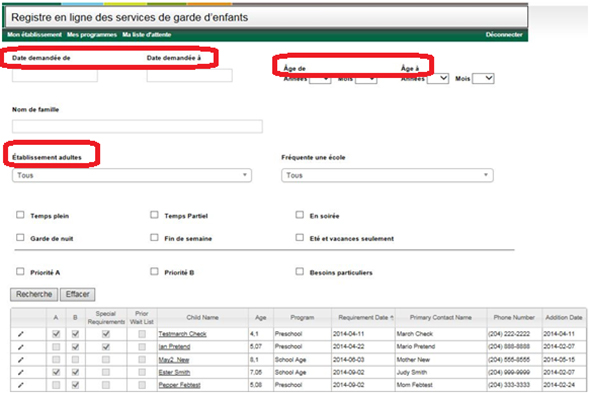Click the Nom de famille input field
Image resolution: width=590 pixels, height=394 pixels.
[x=137, y=126]
